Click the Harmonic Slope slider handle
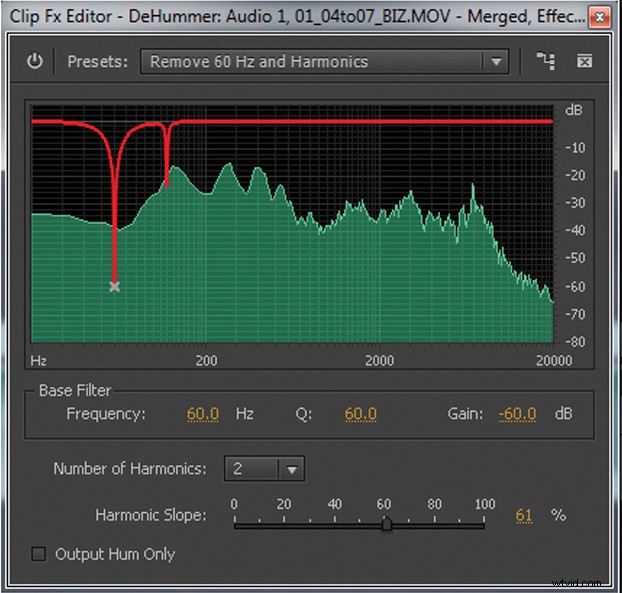The image size is (622, 593). coord(387,523)
